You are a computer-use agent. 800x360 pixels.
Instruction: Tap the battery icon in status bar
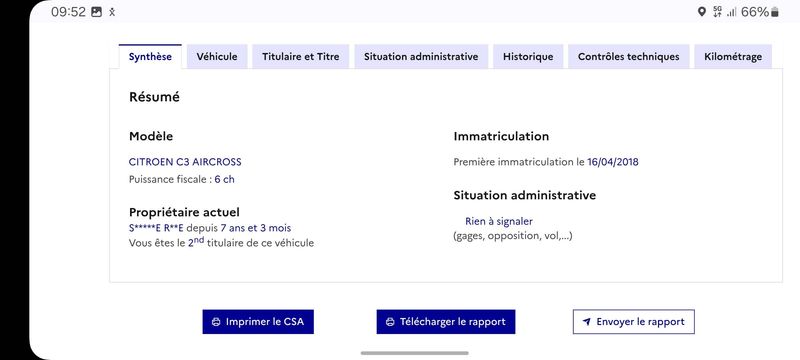point(775,12)
